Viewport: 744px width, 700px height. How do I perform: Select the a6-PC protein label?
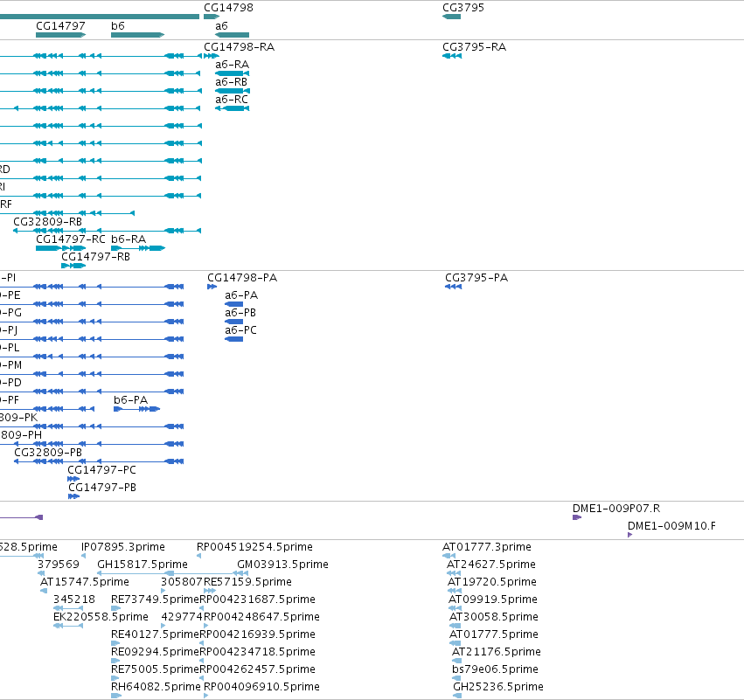click(x=240, y=330)
